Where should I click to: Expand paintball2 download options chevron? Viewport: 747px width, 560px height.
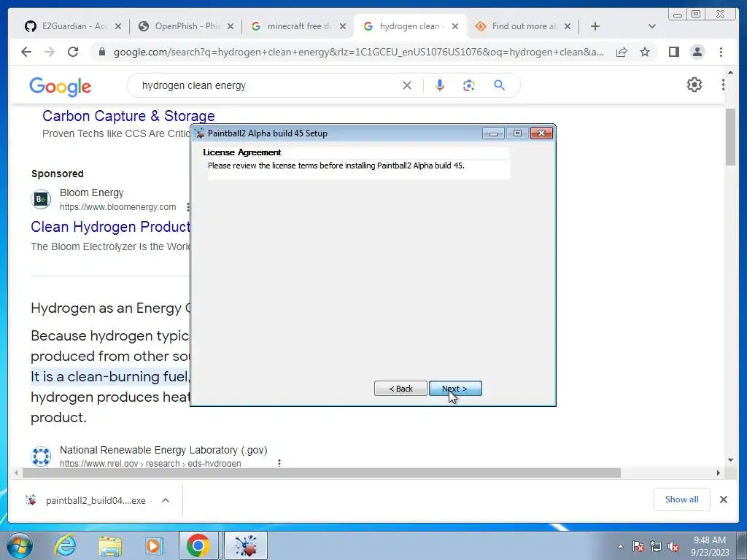166,500
